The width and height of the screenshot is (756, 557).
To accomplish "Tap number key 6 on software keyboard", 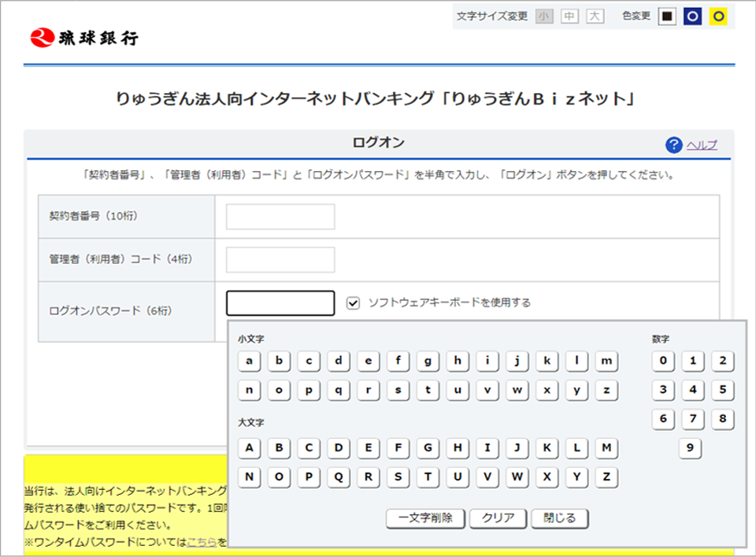I will (663, 419).
